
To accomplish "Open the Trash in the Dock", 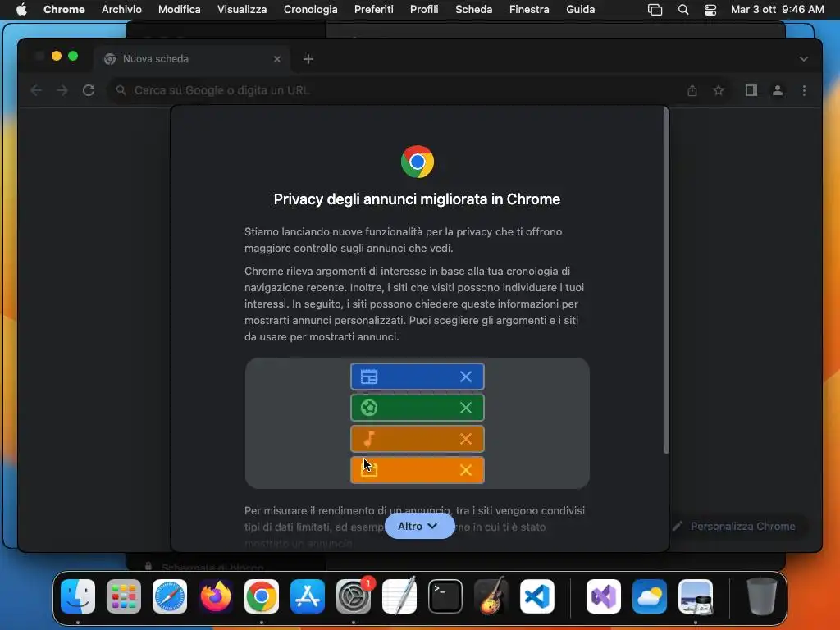I will (762, 596).
